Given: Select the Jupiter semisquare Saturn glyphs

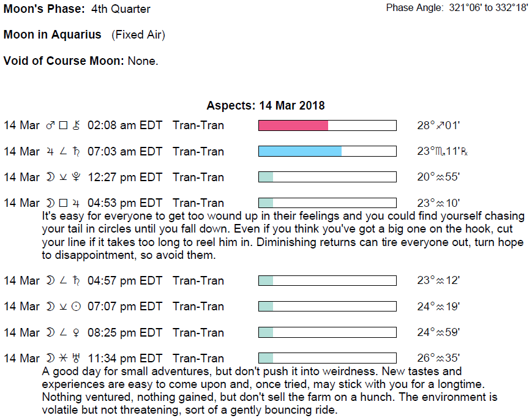Looking at the screenshot, I should click(x=63, y=152).
